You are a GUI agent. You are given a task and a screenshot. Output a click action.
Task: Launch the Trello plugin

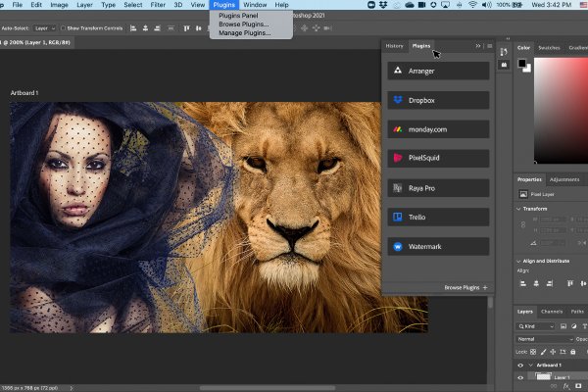coord(438,217)
